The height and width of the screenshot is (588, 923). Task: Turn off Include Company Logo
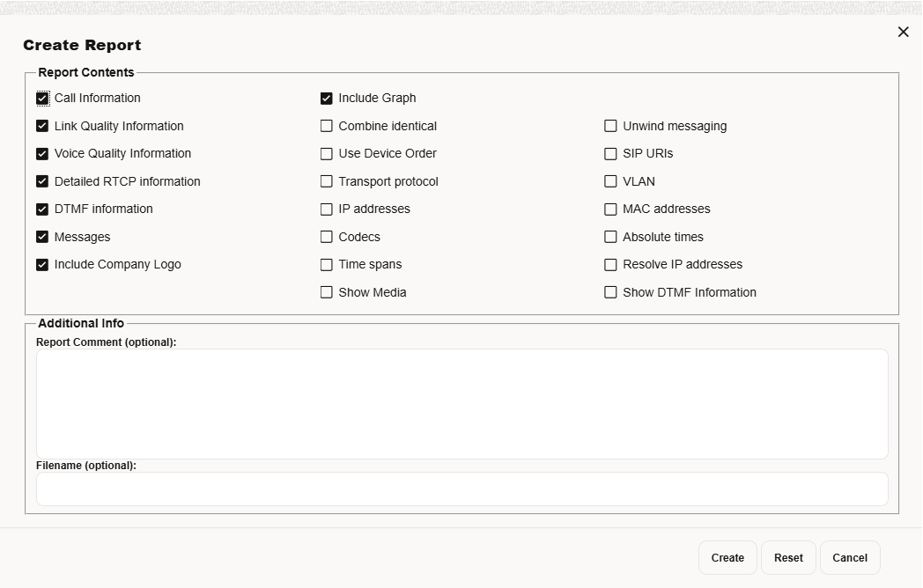pyautogui.click(x=41, y=264)
